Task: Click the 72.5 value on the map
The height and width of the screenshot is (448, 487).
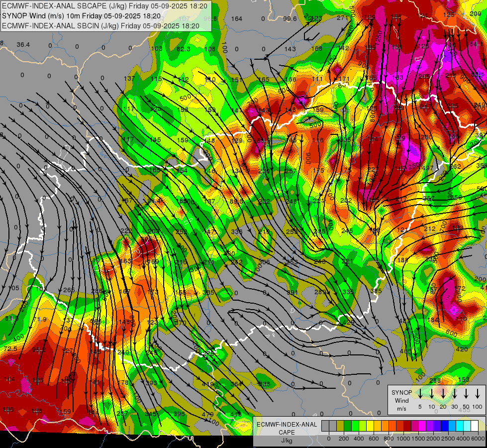Action: (x=10, y=349)
